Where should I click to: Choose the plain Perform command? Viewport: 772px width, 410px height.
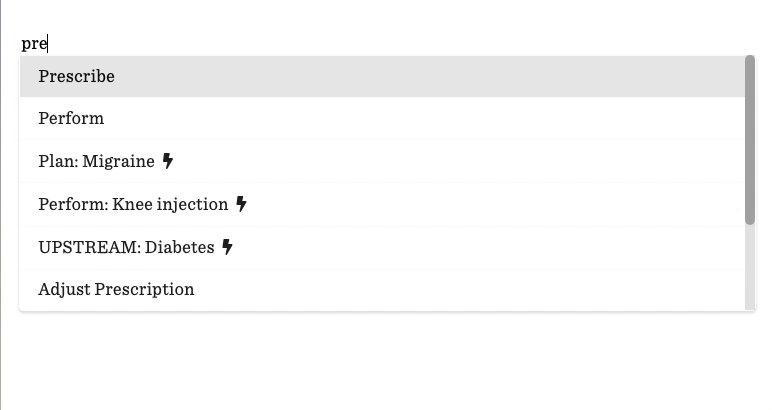(382, 118)
